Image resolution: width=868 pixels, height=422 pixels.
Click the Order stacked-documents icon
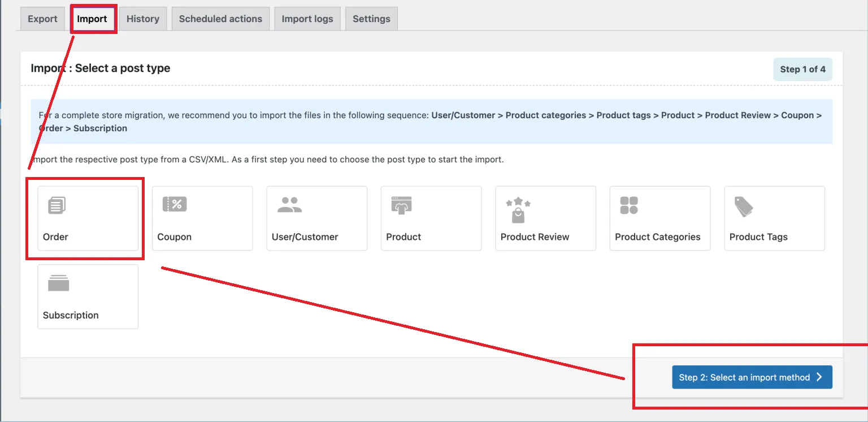tap(57, 205)
